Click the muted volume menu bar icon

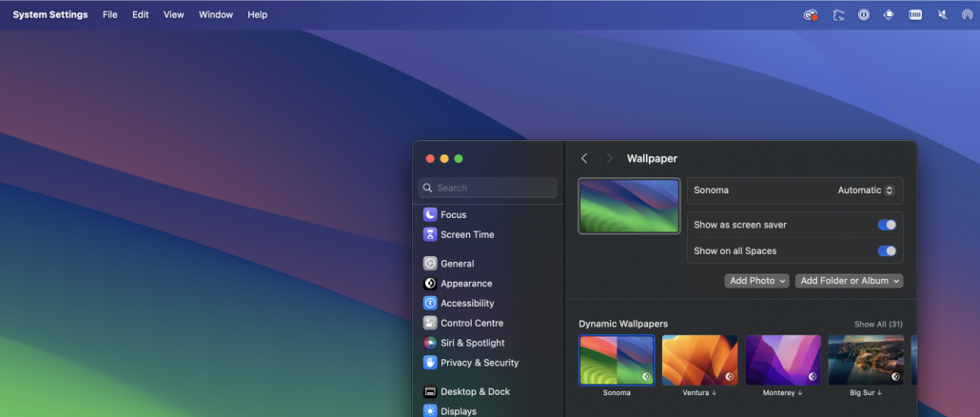pyautogui.click(x=943, y=15)
